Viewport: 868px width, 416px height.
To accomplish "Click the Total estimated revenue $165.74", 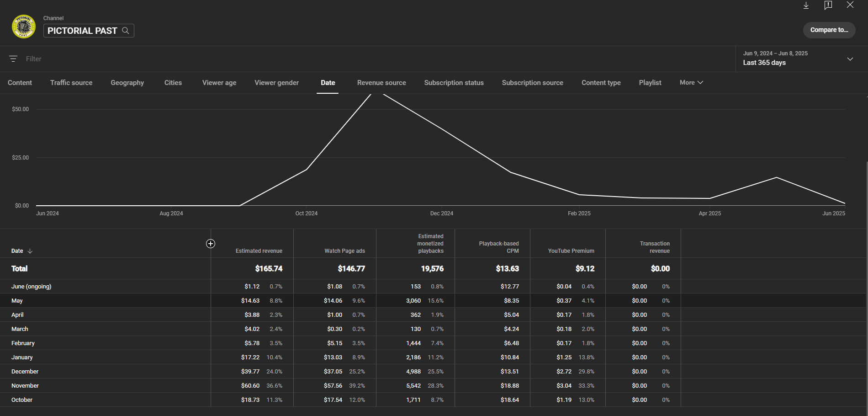I will [269, 269].
